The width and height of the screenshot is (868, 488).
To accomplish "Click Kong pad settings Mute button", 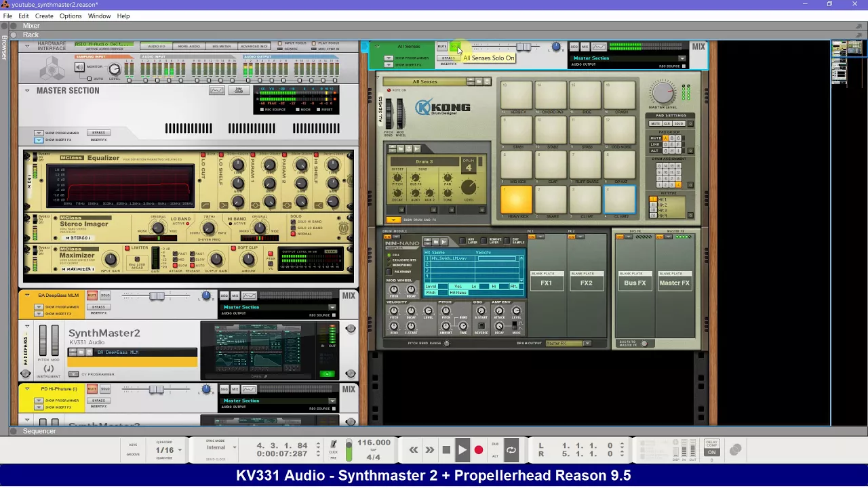I will pyautogui.click(x=655, y=124).
